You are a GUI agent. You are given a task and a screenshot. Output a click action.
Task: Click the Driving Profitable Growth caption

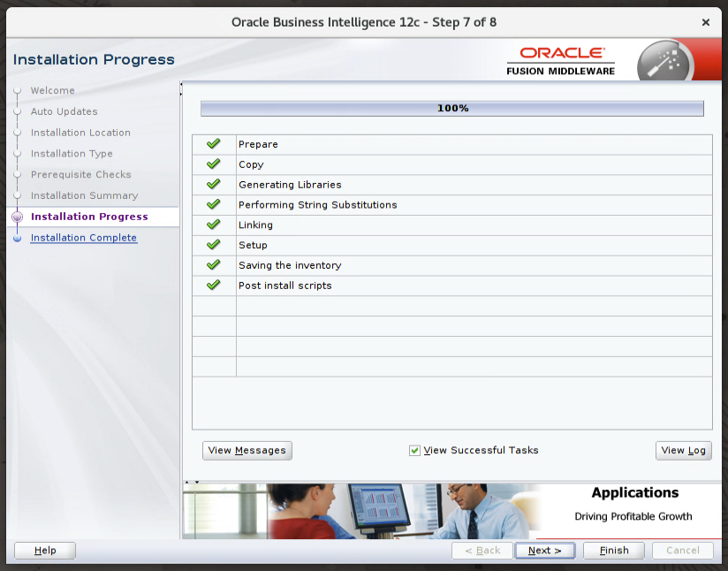click(633, 516)
